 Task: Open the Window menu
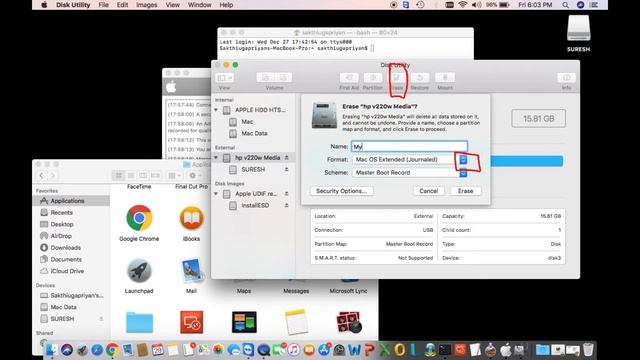click(x=200, y=5)
